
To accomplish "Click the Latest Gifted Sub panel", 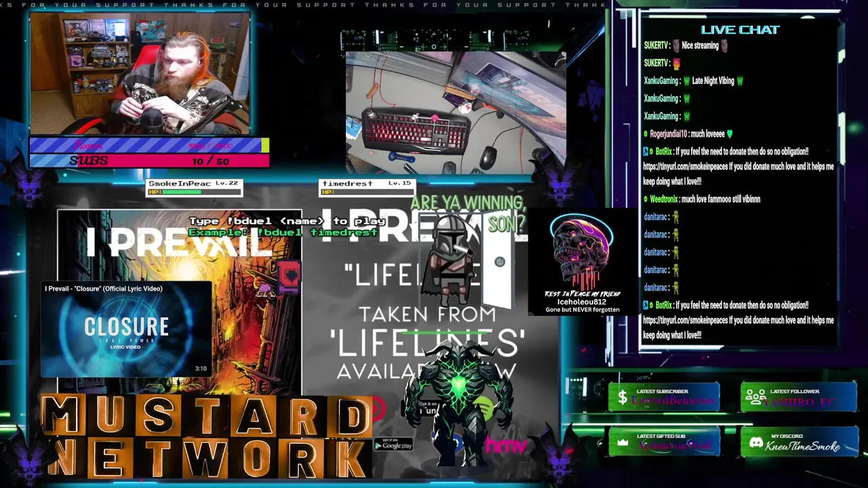I will pyautogui.click(x=664, y=443).
